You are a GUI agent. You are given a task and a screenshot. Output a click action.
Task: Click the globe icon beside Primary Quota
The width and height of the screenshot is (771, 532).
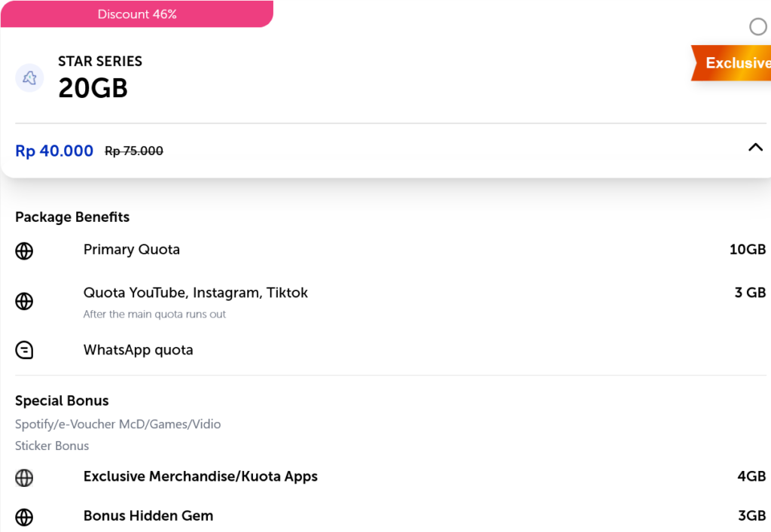(x=24, y=251)
